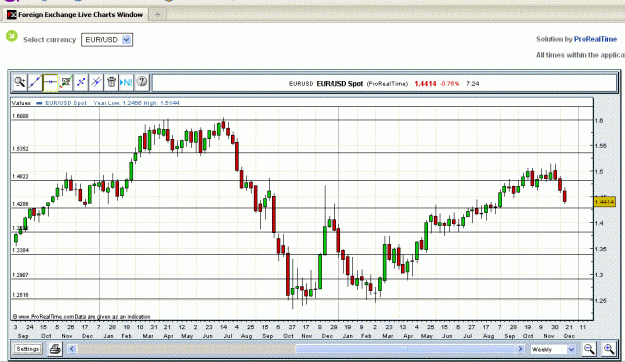Click the right scroll arrow under the chart
625x362 pixels.
(x=520, y=349)
